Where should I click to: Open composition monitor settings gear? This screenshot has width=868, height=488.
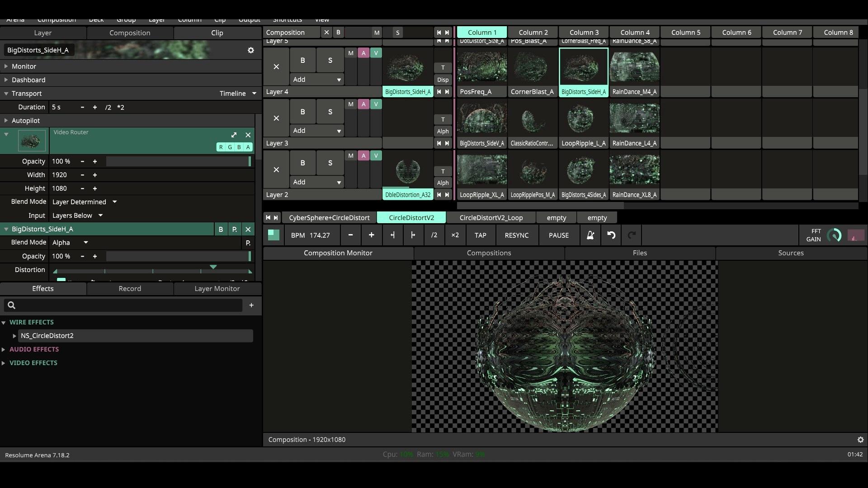pos(860,440)
